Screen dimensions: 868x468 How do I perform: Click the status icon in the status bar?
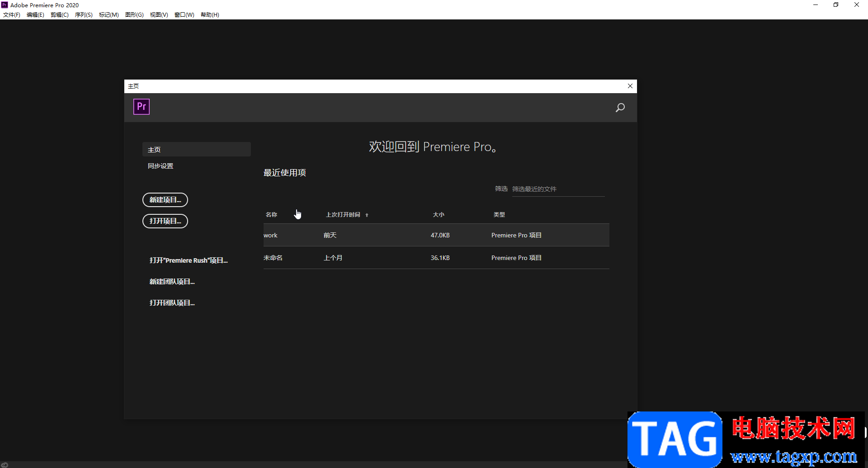5,464
